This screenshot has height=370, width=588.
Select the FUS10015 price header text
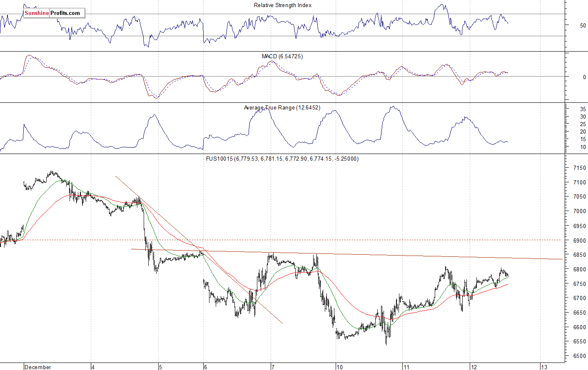pos(282,159)
